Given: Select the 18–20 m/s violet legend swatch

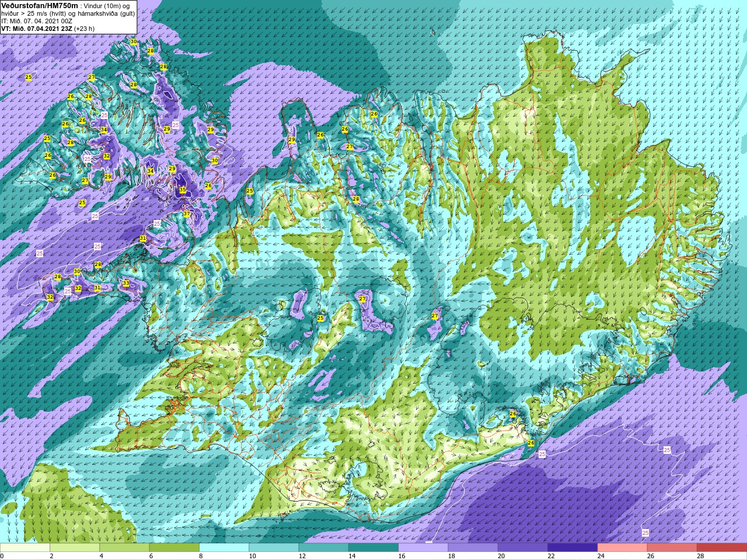Looking at the screenshot, I should coord(473,548).
